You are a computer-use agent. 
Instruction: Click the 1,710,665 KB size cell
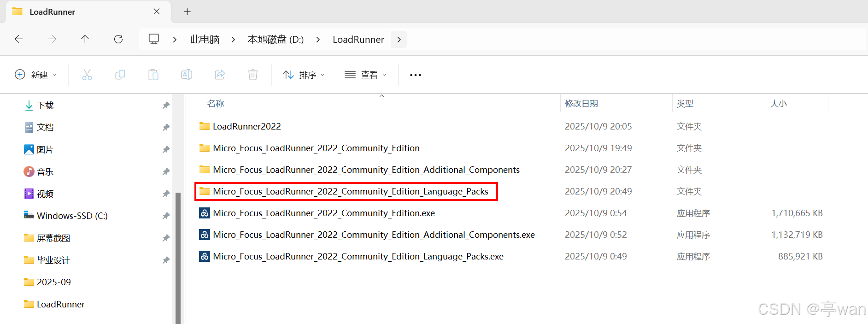tap(797, 213)
